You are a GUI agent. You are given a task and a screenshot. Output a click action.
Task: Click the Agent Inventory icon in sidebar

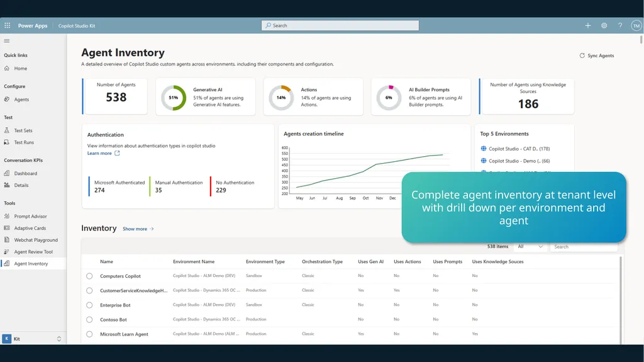tap(6, 264)
